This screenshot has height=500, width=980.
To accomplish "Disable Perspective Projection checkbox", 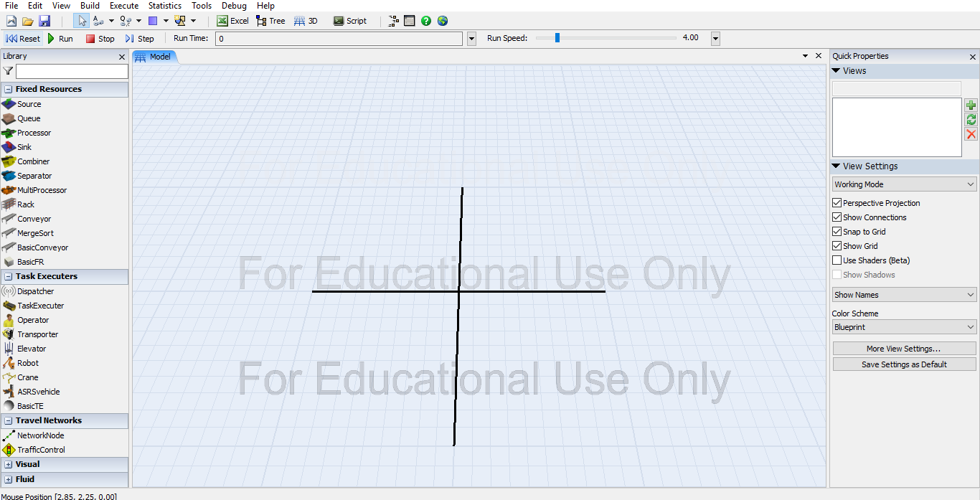I will (x=837, y=203).
